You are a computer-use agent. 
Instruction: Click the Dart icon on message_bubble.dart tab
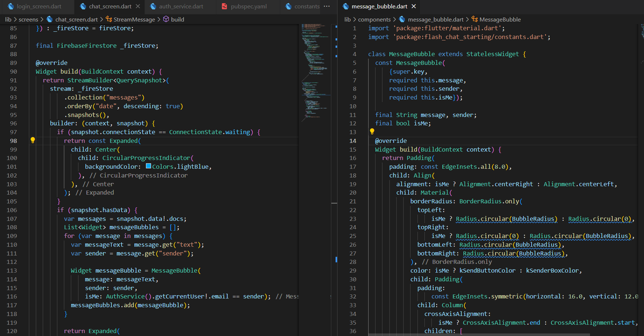[x=345, y=6]
